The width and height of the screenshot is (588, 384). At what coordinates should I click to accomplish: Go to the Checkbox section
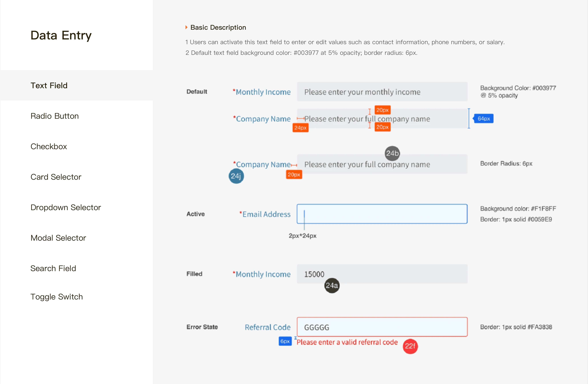pos(49,146)
